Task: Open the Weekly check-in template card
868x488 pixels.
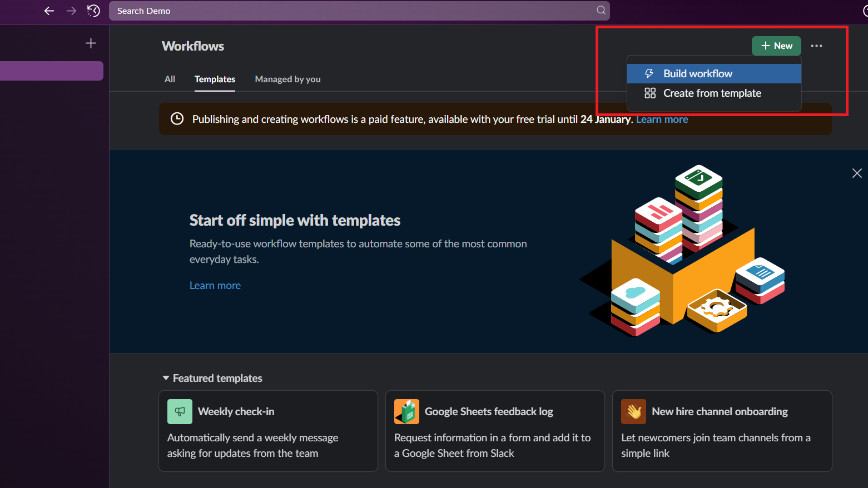Action: tap(268, 431)
